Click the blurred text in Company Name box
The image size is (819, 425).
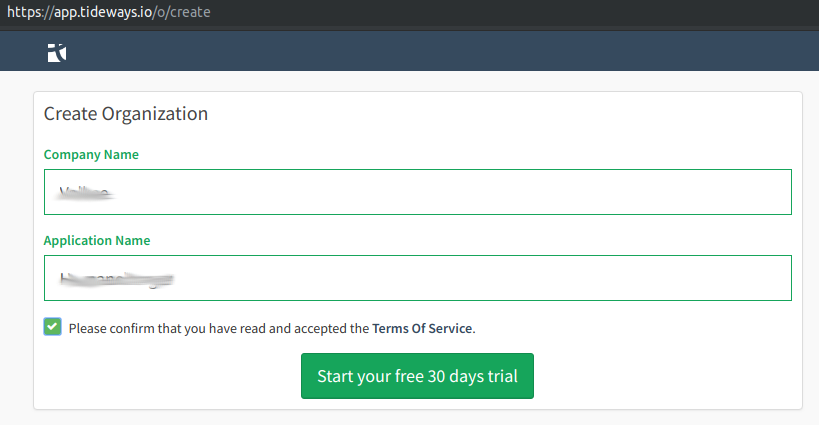85,193
